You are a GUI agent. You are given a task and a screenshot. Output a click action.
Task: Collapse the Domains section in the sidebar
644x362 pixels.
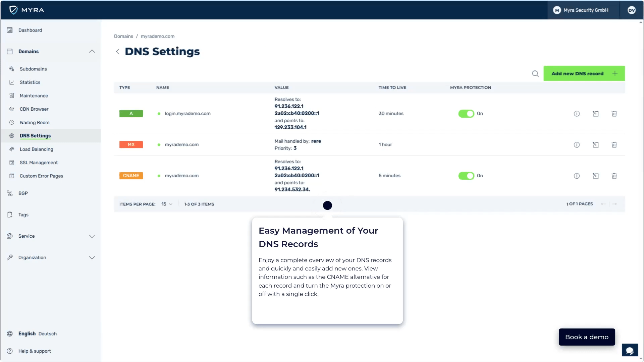92,51
